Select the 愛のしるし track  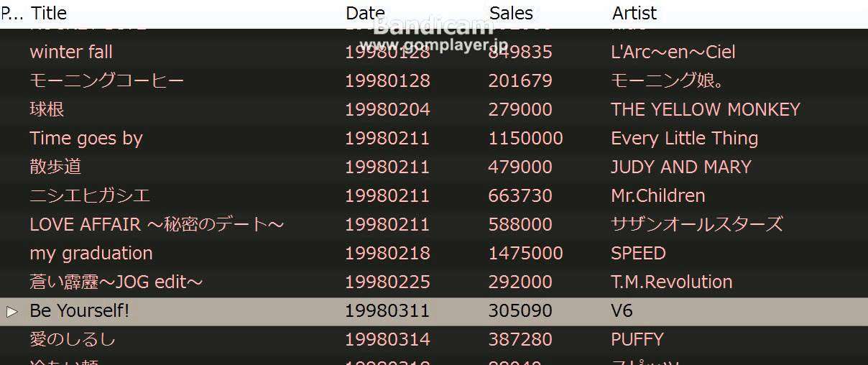point(434,339)
